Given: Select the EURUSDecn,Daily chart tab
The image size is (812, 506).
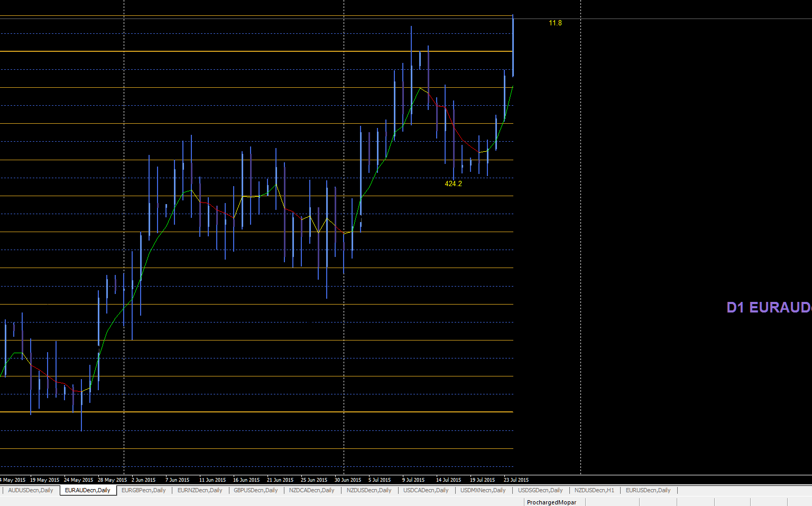Looking at the screenshot, I should pyautogui.click(x=648, y=490).
